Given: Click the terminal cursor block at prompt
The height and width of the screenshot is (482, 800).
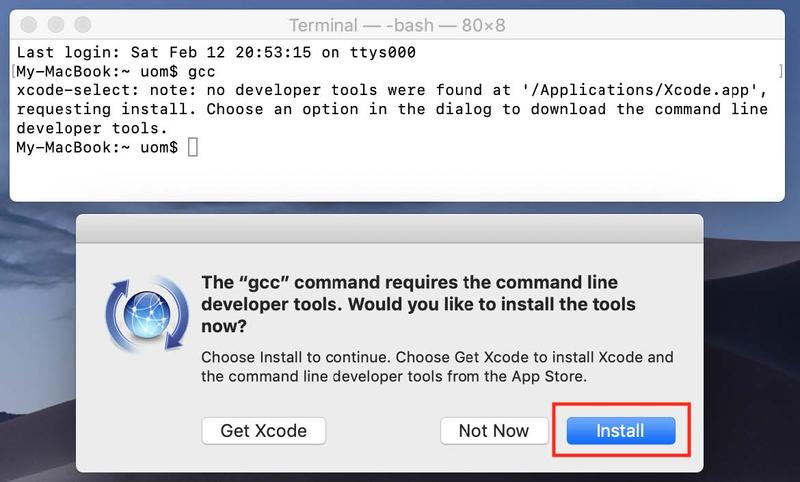Looking at the screenshot, I should point(193,148).
